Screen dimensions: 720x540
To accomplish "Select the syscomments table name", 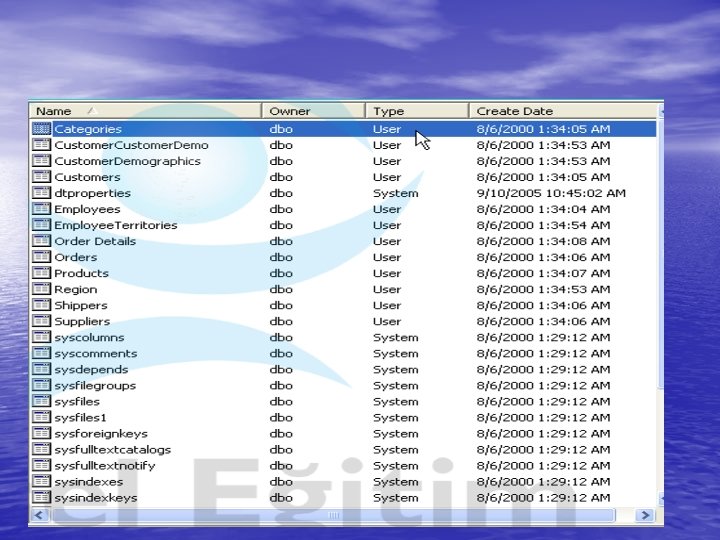I will coord(96,354).
